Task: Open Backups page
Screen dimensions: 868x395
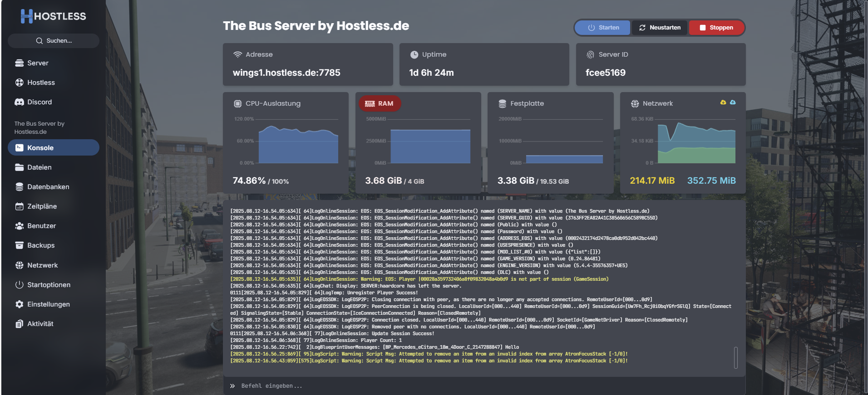Action: pos(54,245)
